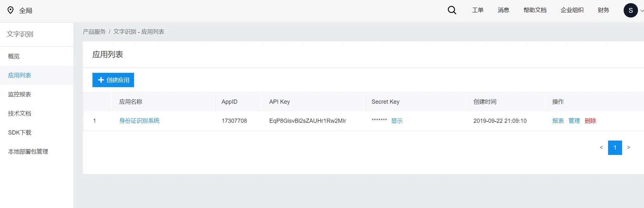The width and height of the screenshot is (644, 208).
Task: Expand the account dropdown arrow
Action: tap(641, 10)
